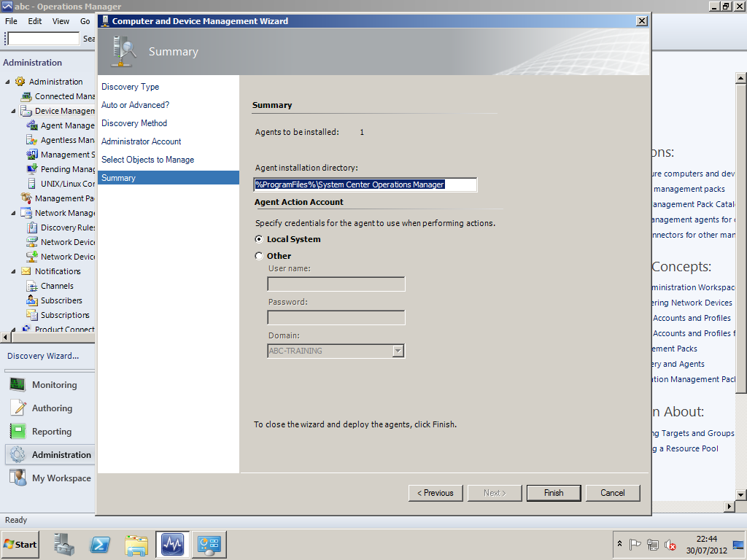
Task: Open the View menu
Action: click(x=61, y=21)
